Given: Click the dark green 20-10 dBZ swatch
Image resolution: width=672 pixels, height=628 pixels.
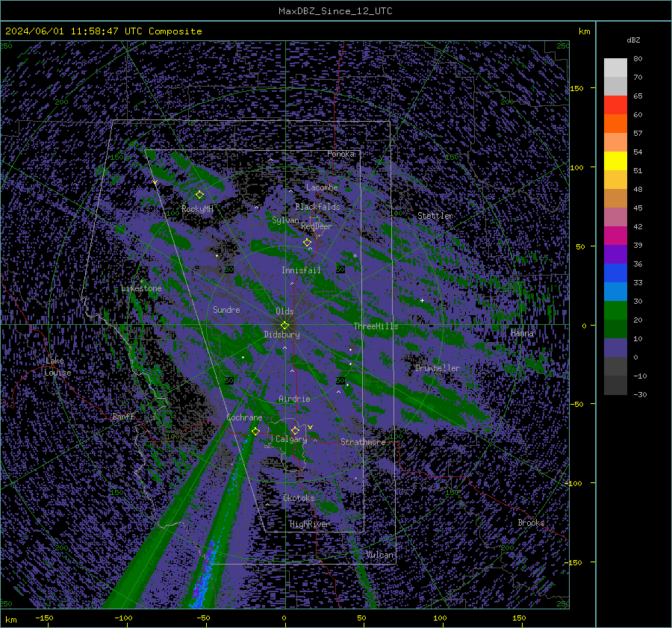Looking at the screenshot, I should click(x=615, y=329).
